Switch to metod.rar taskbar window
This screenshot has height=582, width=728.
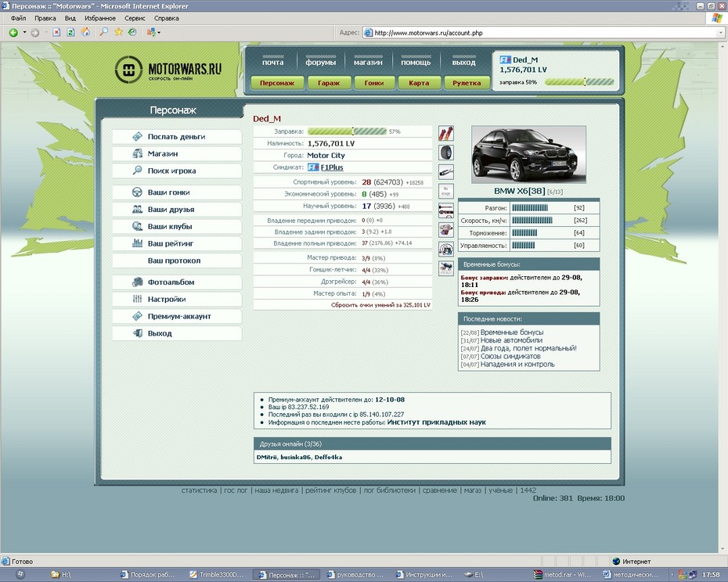coord(562,575)
